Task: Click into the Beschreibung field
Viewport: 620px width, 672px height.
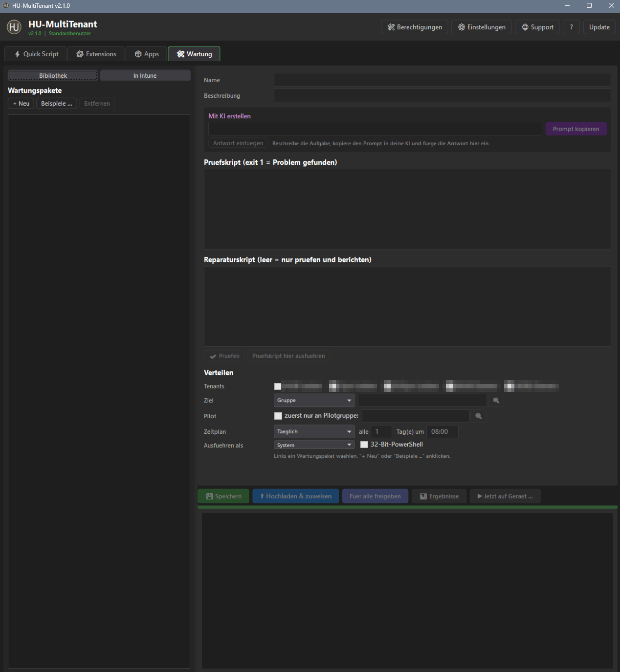Action: [443, 95]
